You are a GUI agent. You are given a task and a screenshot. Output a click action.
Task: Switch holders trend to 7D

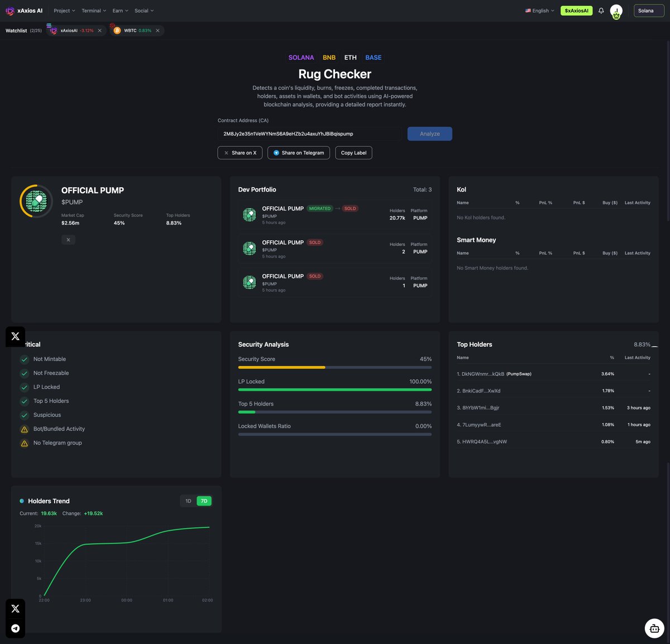[x=204, y=501]
